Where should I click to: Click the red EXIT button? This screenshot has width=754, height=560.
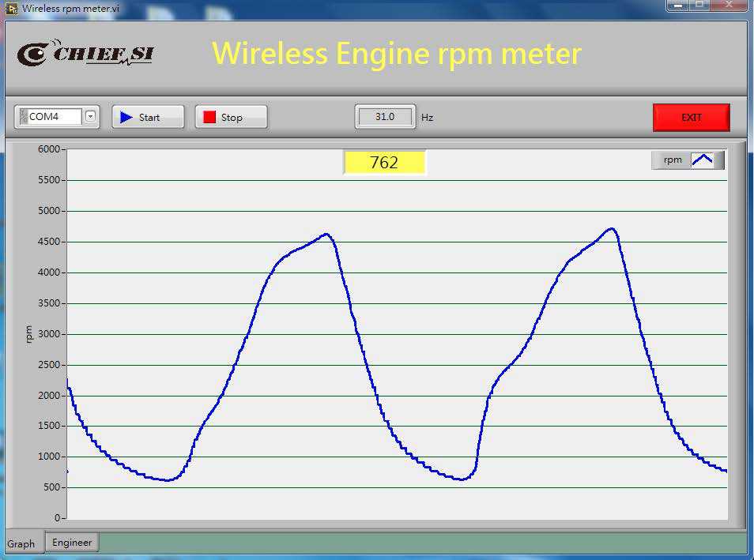tap(691, 117)
